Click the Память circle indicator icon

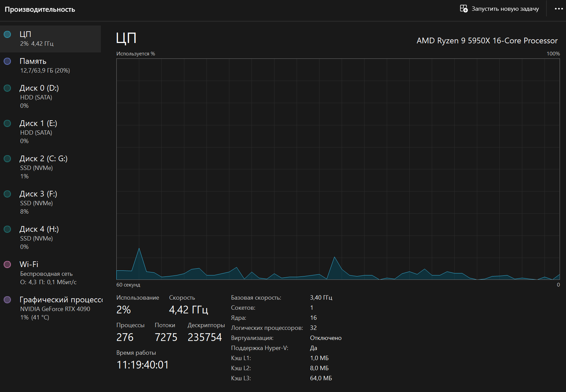[7, 61]
